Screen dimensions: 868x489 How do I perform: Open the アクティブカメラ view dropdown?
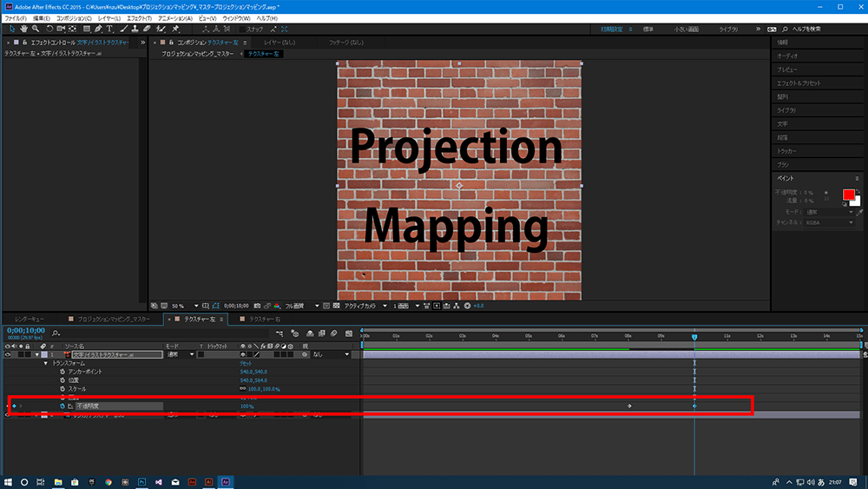tap(365, 306)
